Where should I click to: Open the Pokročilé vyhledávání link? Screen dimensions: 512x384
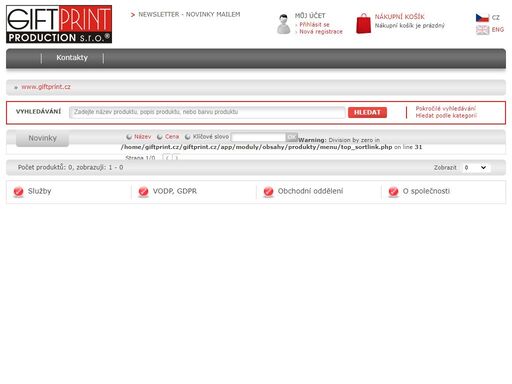pos(446,108)
